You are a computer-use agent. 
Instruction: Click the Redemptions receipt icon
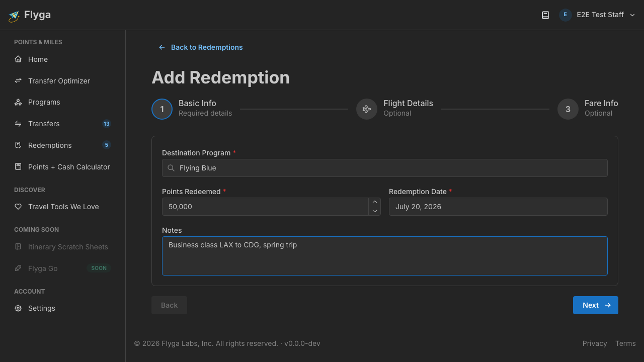[x=18, y=145]
